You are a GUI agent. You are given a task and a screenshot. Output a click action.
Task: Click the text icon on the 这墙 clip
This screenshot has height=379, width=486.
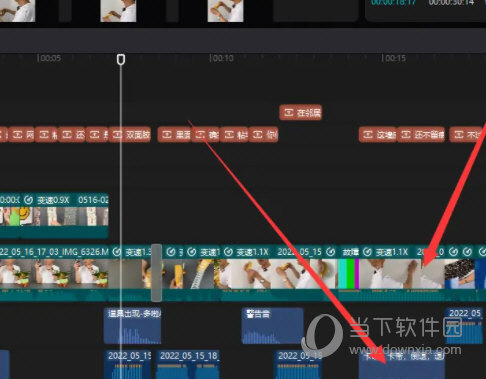pos(368,135)
